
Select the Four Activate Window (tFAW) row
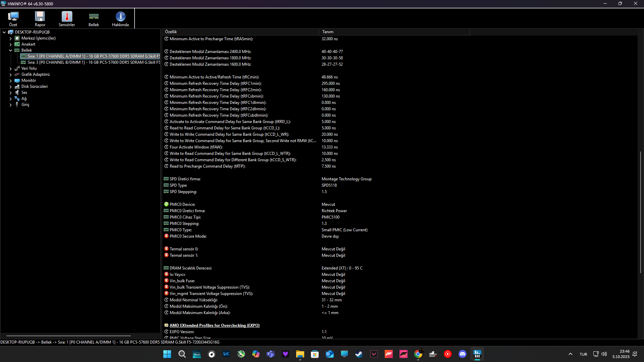pos(400,147)
